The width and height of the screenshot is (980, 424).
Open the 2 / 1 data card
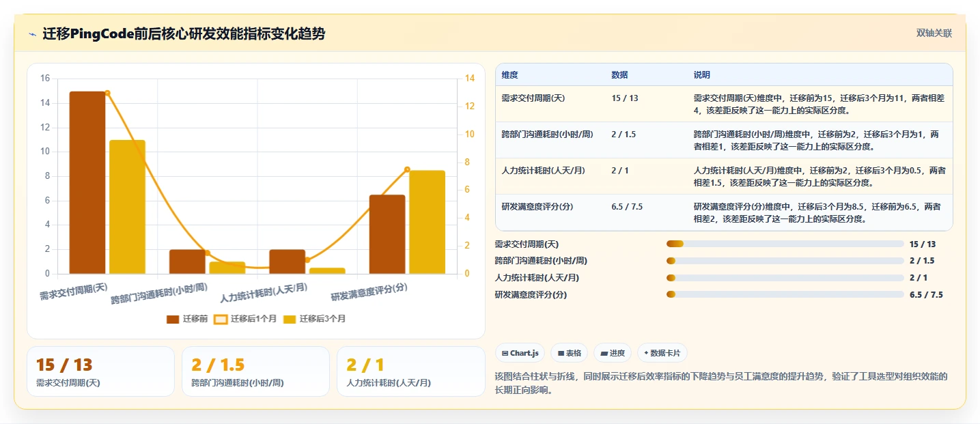tap(410, 371)
